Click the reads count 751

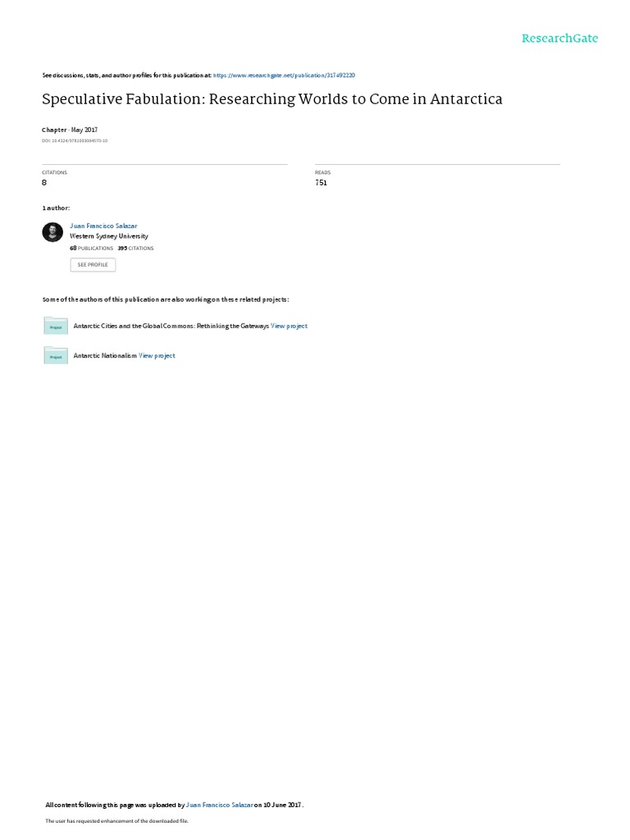(x=321, y=183)
